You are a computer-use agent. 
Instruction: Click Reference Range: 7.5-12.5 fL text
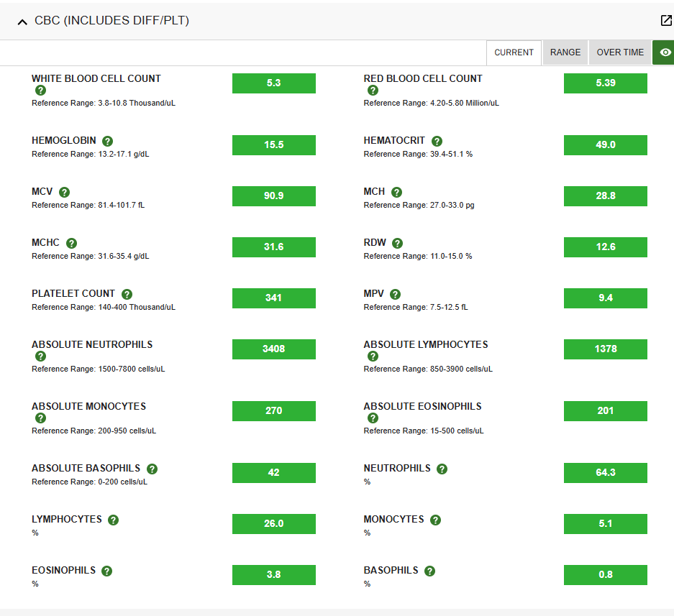point(416,307)
